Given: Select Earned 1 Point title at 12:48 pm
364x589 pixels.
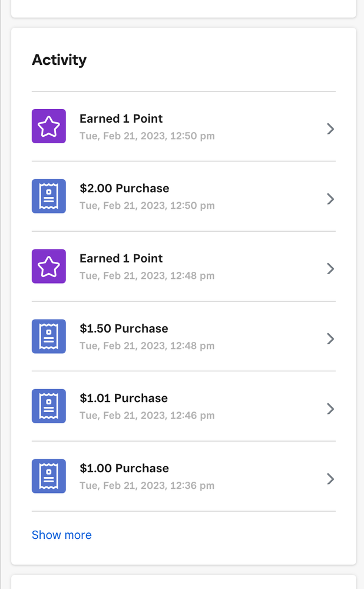Looking at the screenshot, I should (x=121, y=258).
